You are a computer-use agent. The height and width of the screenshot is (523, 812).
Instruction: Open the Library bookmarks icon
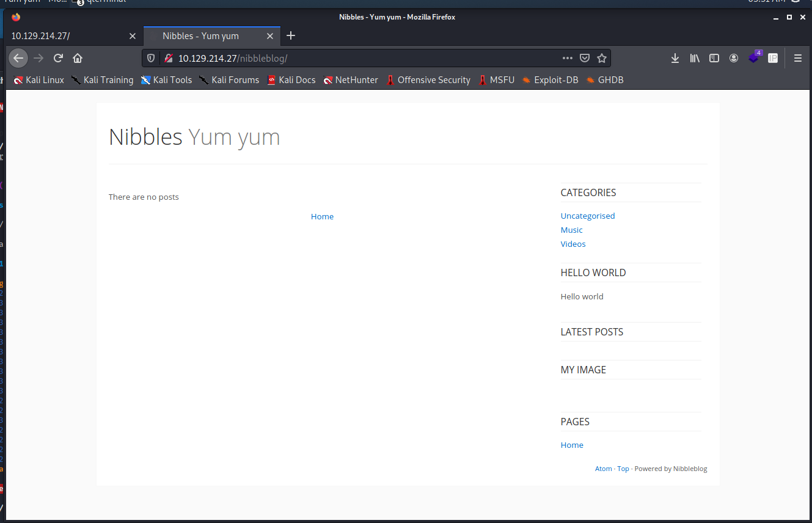695,58
